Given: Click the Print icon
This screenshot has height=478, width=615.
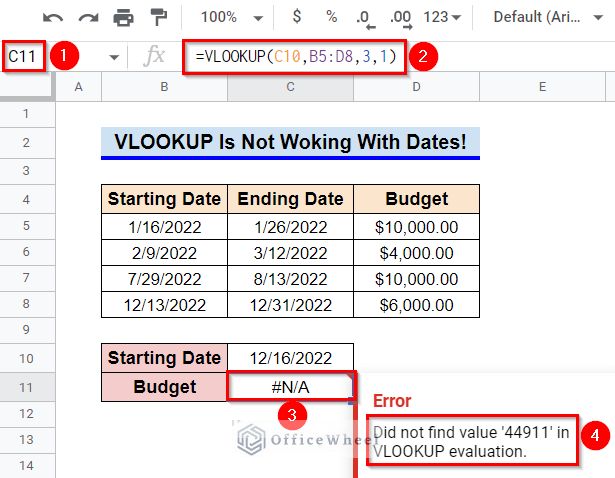Looking at the screenshot, I should point(124,18).
